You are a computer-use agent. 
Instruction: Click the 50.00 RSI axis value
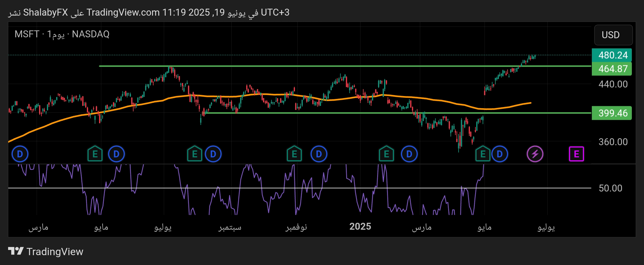tap(610, 188)
